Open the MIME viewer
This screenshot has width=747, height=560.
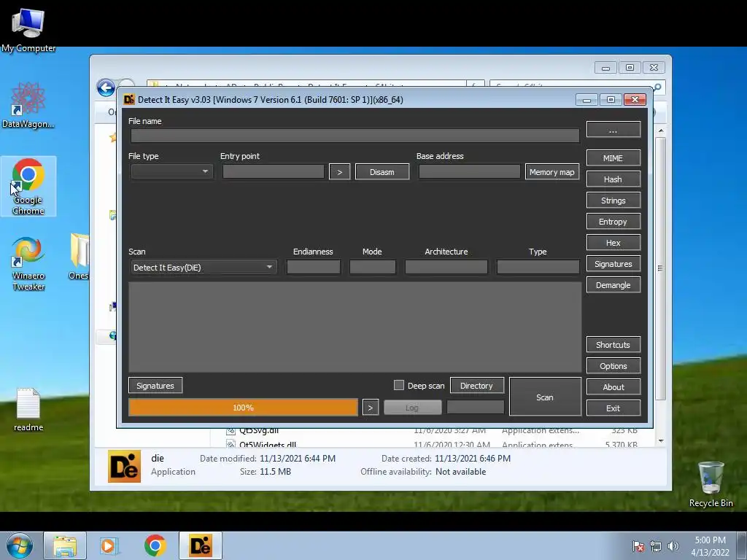pos(613,158)
